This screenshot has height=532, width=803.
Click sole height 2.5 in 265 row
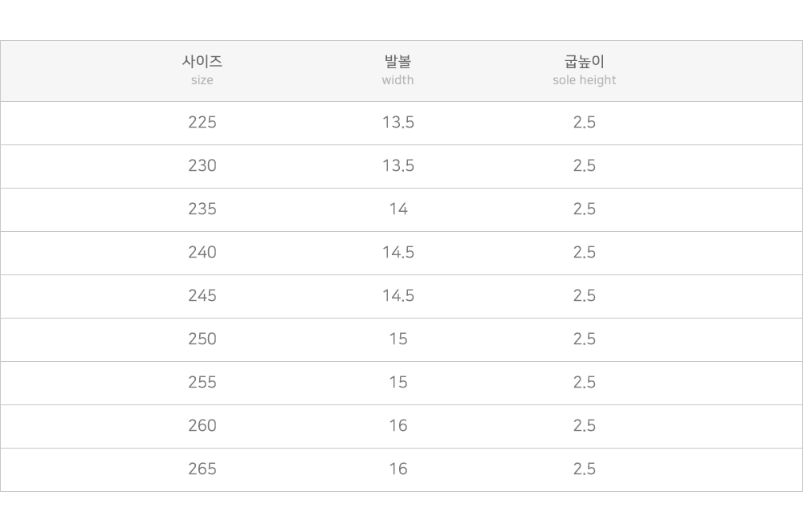pos(585,469)
